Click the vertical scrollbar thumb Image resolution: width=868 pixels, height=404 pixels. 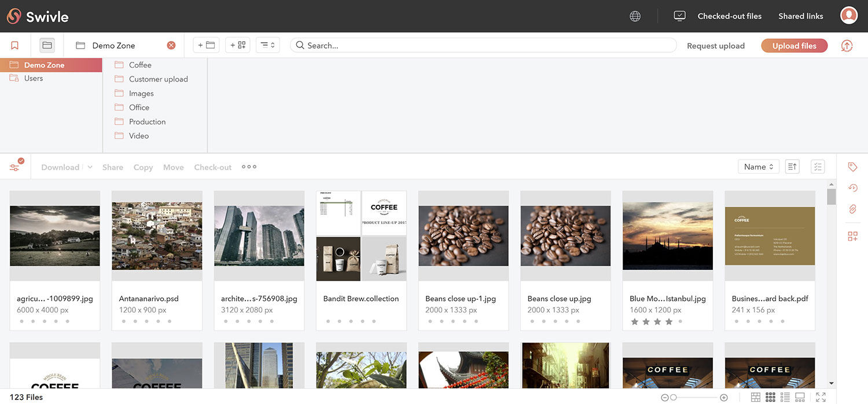click(x=832, y=197)
